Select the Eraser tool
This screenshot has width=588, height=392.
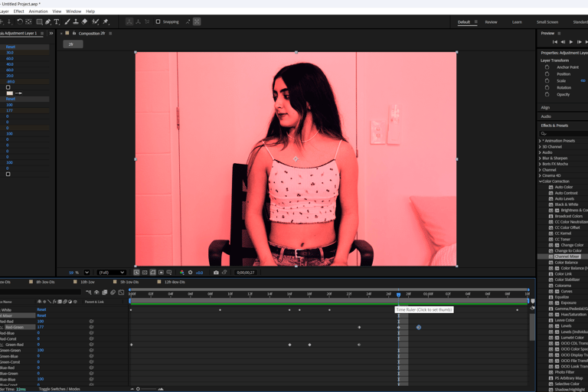coord(84,21)
